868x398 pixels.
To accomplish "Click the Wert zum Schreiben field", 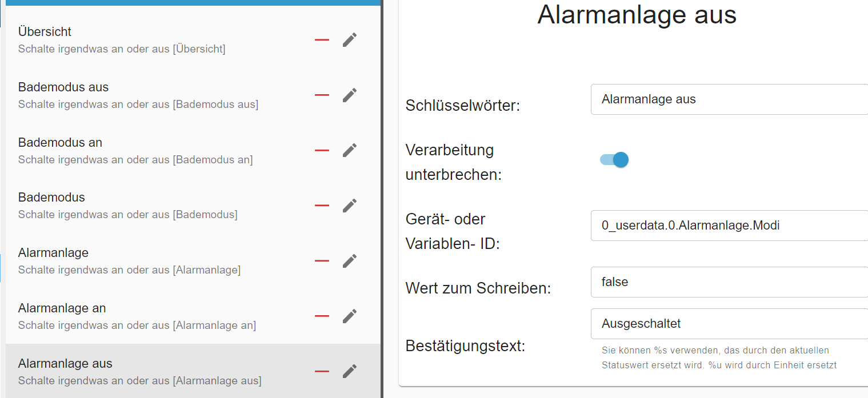I will coord(729,282).
